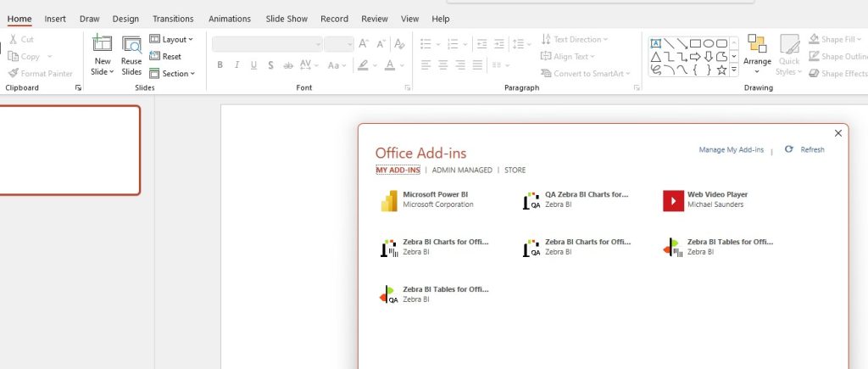
Task: Open Clipboard pane launcher
Action: (x=78, y=87)
